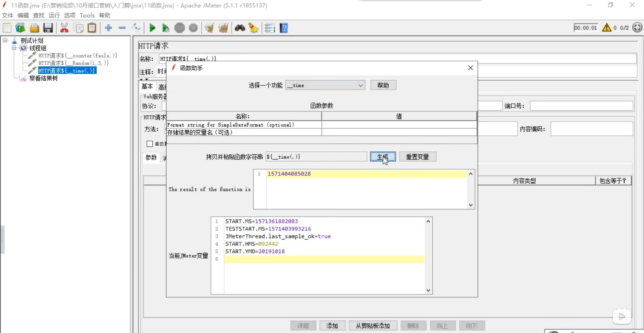Open the Tools menu
Viewport: 644px width, 333px height.
click(x=87, y=15)
